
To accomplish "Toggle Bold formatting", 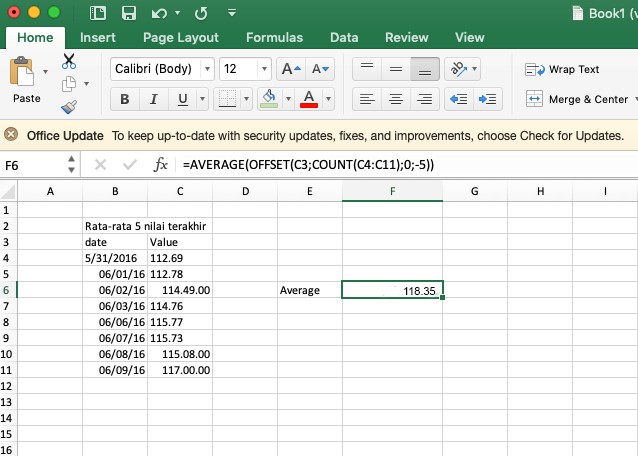I will 125,99.
